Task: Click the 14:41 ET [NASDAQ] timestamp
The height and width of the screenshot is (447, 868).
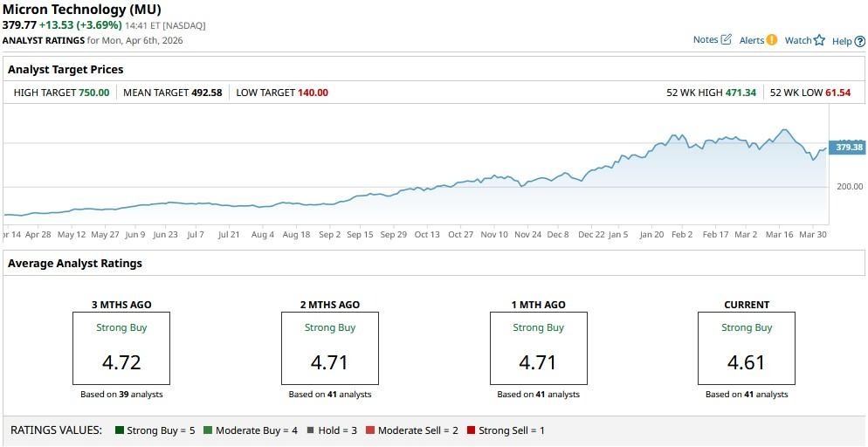Action: [165, 25]
